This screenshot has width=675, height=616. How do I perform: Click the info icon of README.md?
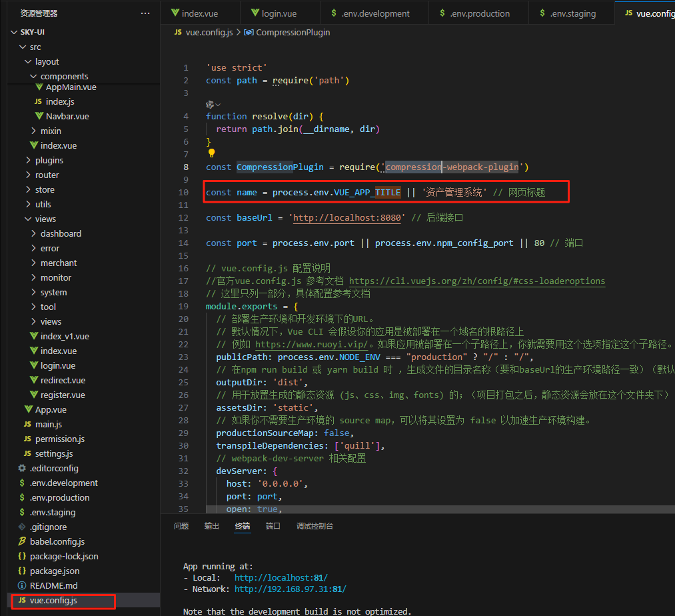pos(22,585)
